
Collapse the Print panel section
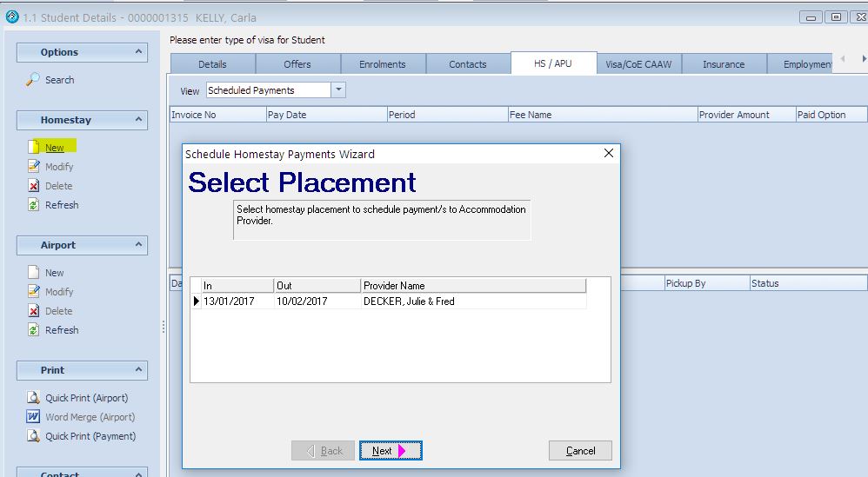click(137, 370)
